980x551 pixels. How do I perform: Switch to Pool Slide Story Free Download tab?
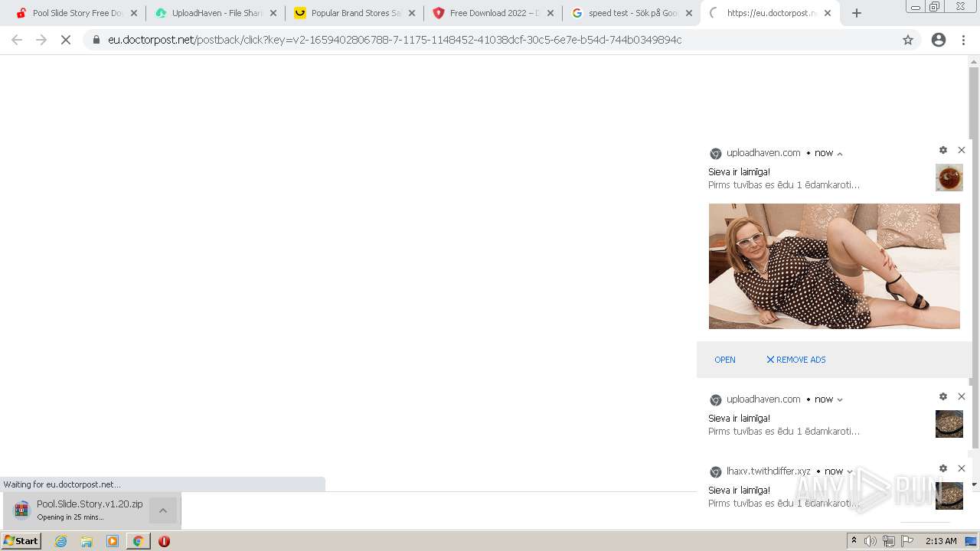(x=77, y=13)
